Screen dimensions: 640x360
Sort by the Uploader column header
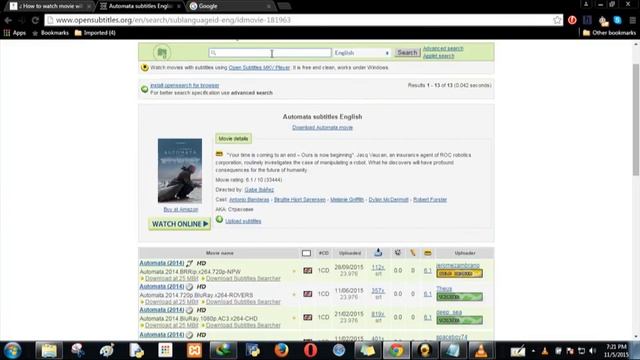(465, 253)
